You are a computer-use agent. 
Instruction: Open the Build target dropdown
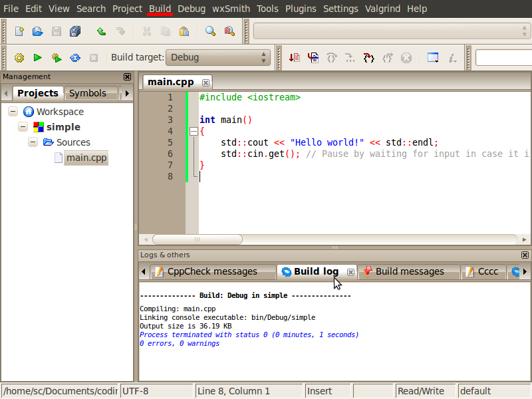218,57
